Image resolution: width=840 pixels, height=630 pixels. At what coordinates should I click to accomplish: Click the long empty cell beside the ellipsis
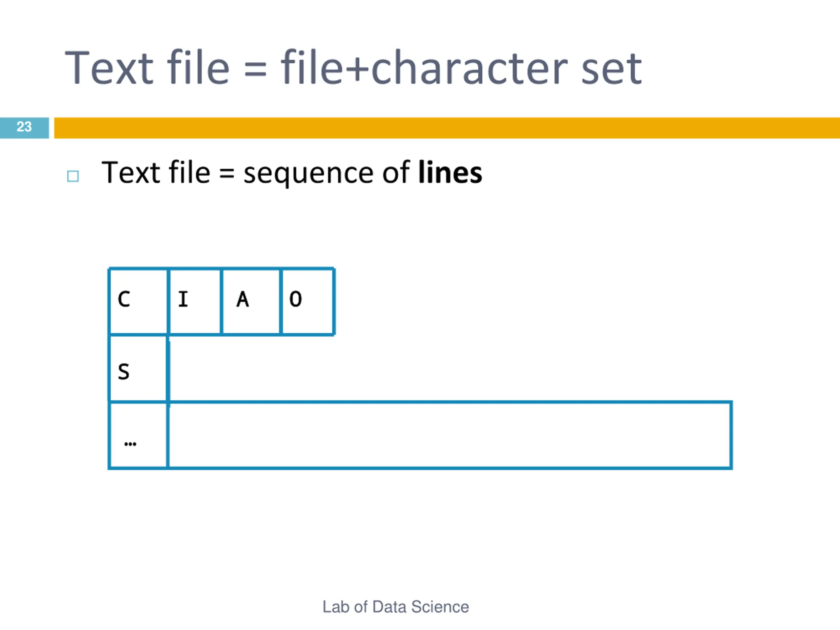click(x=450, y=435)
